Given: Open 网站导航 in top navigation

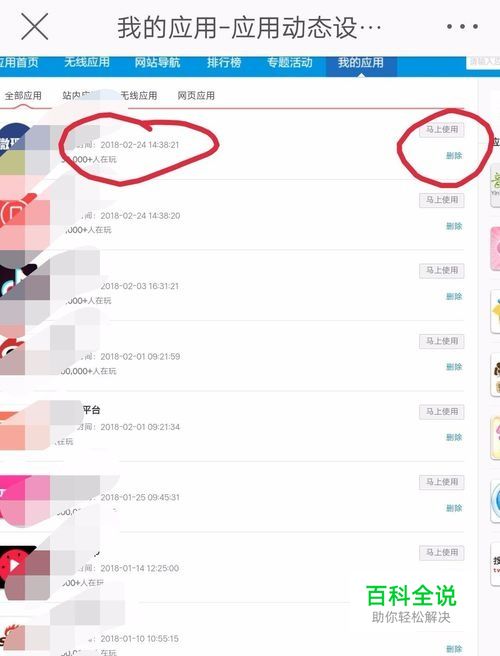Looking at the screenshot, I should tap(157, 62).
